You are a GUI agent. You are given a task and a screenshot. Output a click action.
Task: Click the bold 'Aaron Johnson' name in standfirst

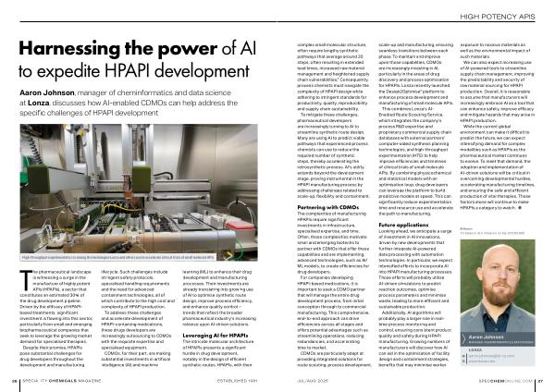click(47, 92)
